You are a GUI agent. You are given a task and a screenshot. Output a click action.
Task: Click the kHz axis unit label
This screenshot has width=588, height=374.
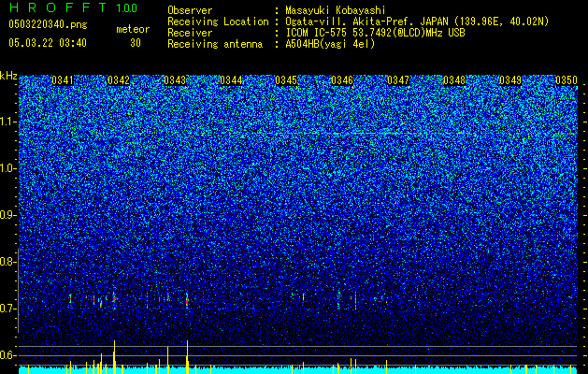(8, 76)
